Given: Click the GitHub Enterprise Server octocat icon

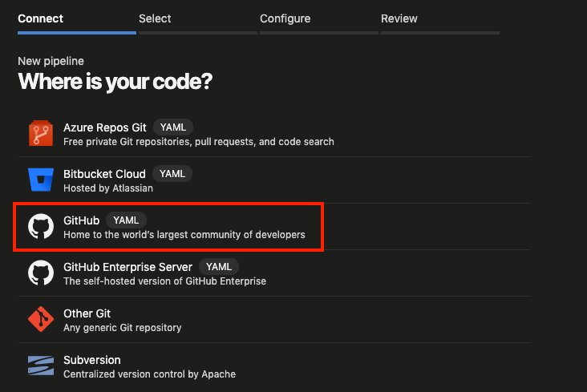Looking at the screenshot, I should click(41, 273).
